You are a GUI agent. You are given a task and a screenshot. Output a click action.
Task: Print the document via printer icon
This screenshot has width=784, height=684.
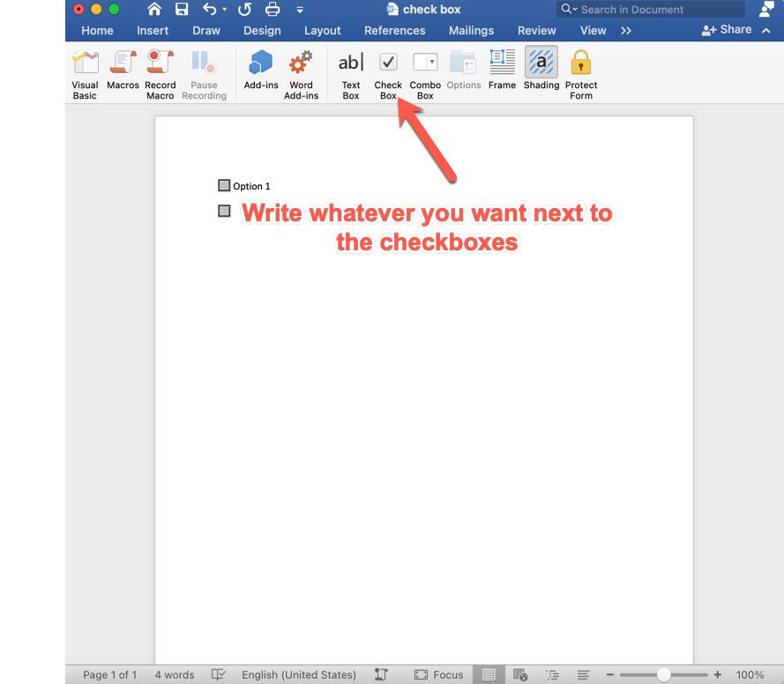tap(273, 9)
